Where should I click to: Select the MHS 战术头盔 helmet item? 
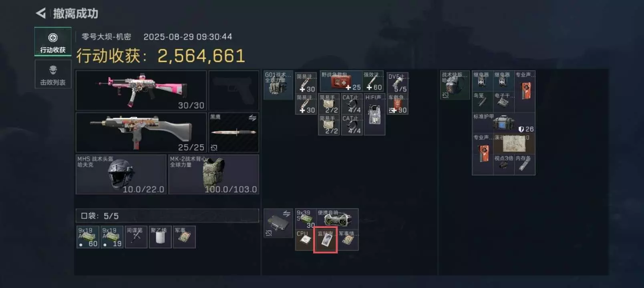tap(121, 174)
